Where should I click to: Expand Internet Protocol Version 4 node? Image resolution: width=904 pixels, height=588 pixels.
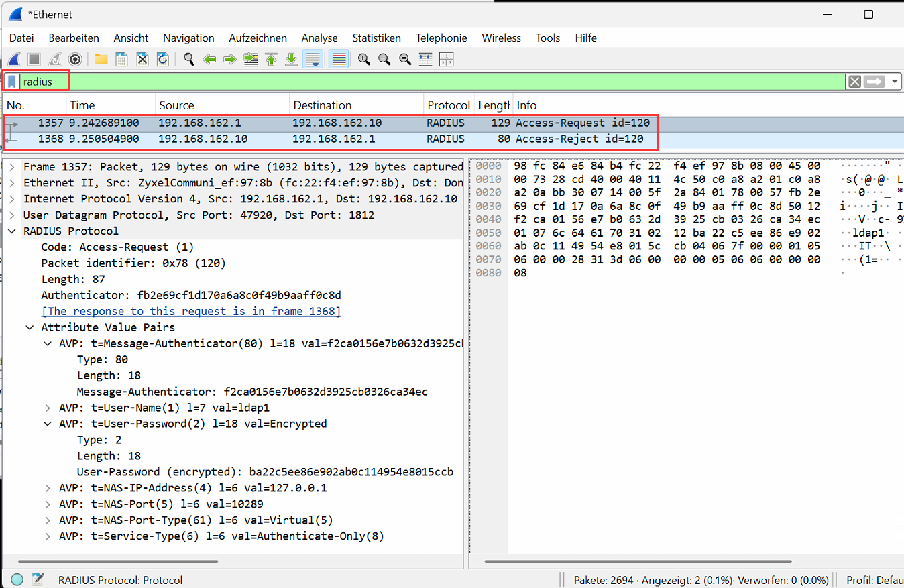(13, 199)
